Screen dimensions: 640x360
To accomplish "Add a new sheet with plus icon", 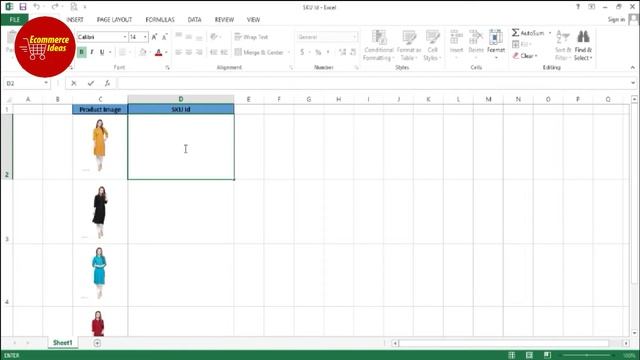I will pos(97,343).
